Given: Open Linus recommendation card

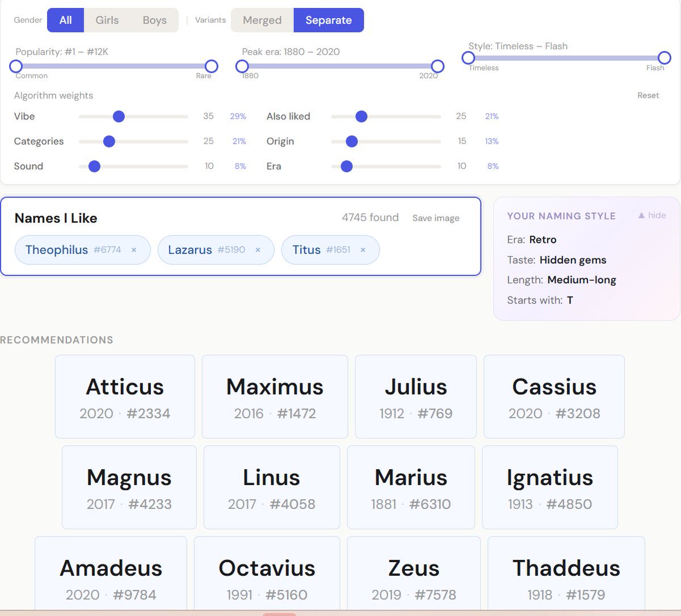Looking at the screenshot, I should click(272, 487).
